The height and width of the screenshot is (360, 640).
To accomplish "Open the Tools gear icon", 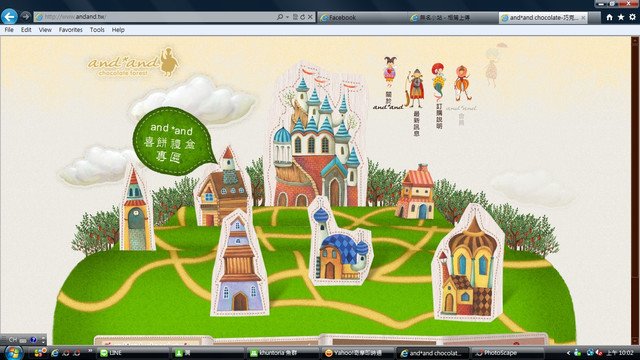I will 632,17.
